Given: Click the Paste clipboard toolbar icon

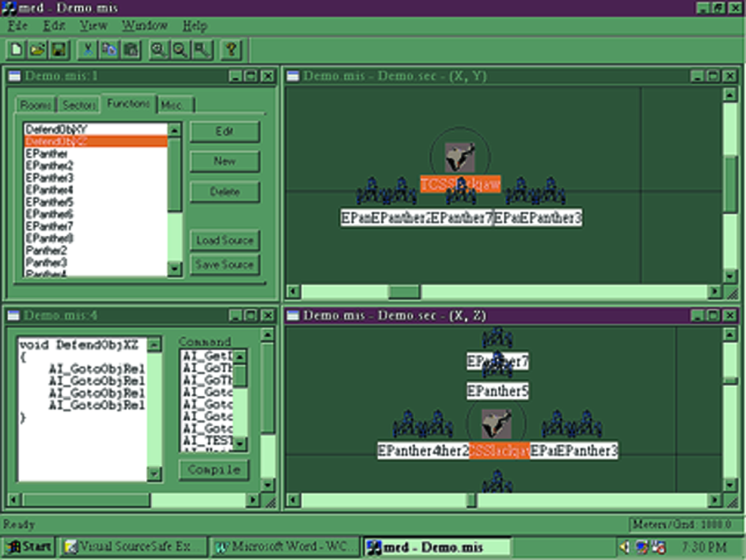Looking at the screenshot, I should pyautogui.click(x=131, y=50).
